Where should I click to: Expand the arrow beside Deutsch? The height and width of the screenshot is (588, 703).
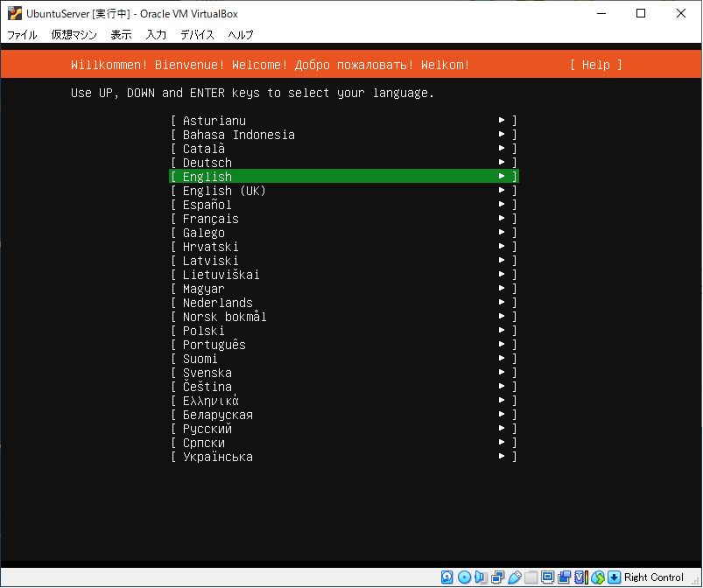502,163
